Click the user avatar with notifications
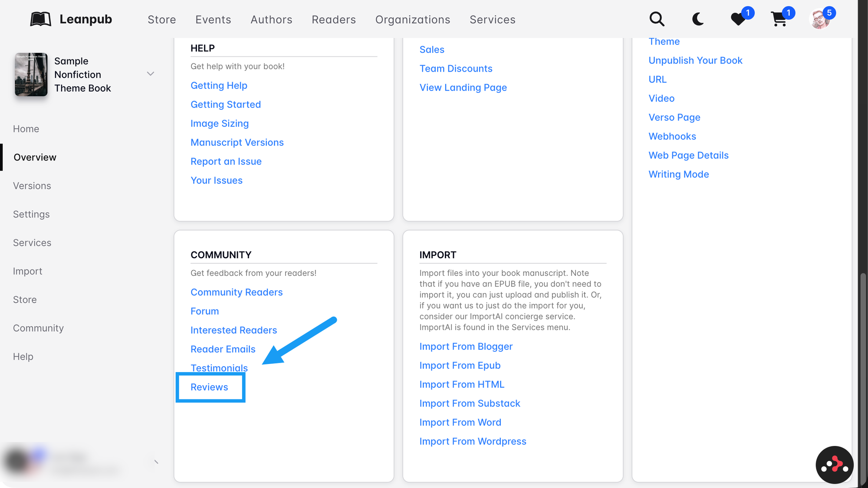This screenshot has height=488, width=868. coord(820,19)
